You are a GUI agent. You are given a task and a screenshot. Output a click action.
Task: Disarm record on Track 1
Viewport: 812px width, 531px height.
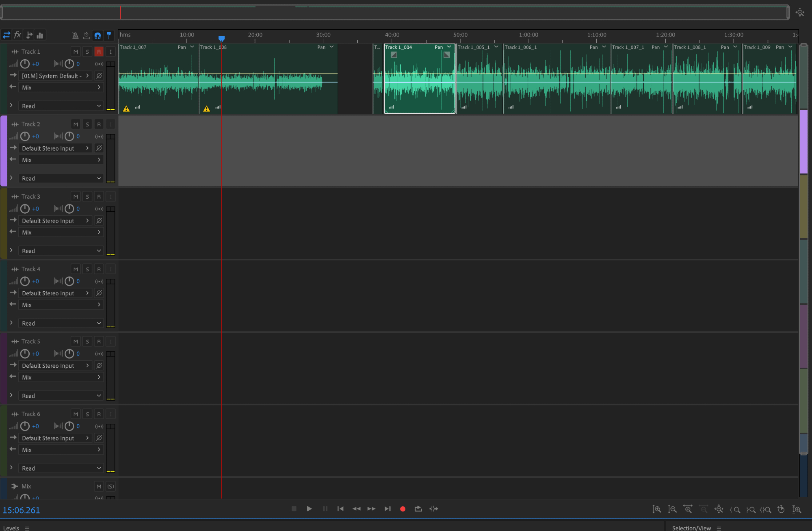coord(99,52)
